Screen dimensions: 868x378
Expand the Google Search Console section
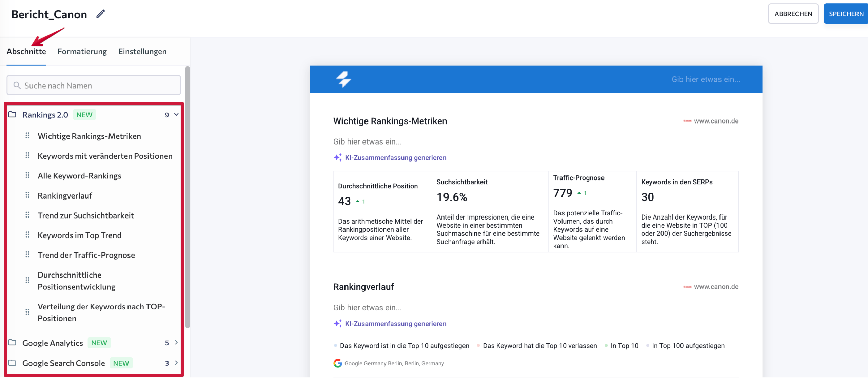coord(176,363)
